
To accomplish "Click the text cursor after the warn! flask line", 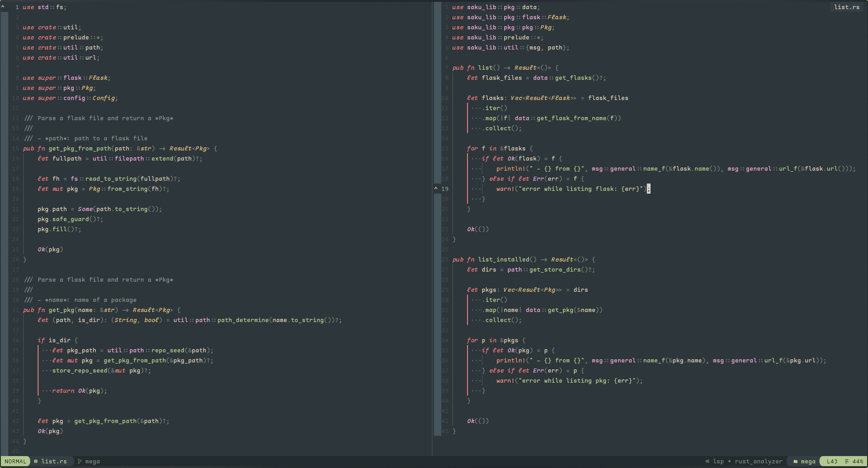I will click(648, 189).
